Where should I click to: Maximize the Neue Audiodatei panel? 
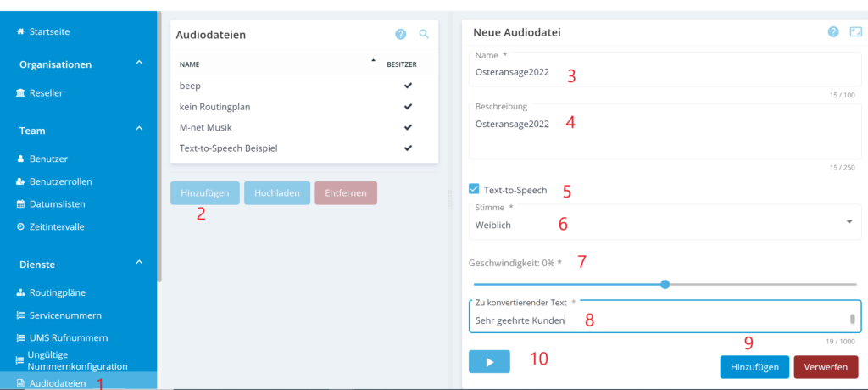click(855, 32)
